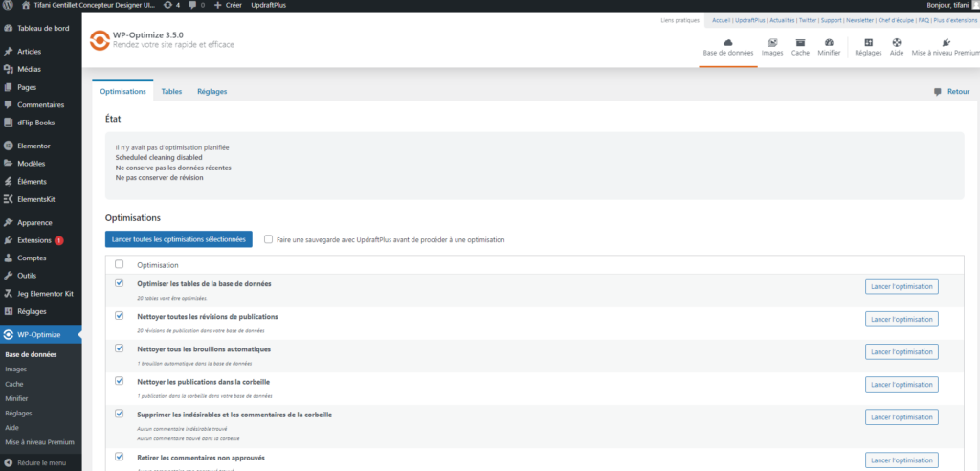Click the Aide lifebuoy icon
Viewport: 980px width, 471px height.
click(x=896, y=47)
